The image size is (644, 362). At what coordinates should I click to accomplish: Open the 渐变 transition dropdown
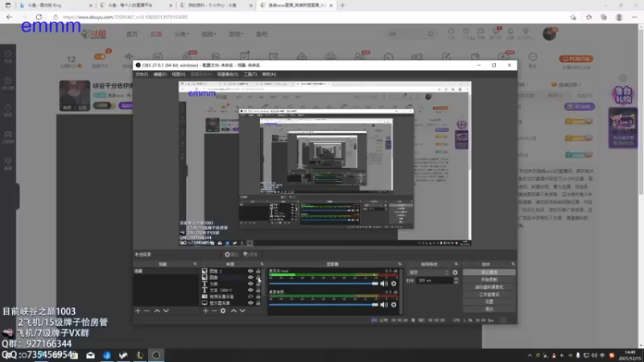428,273
